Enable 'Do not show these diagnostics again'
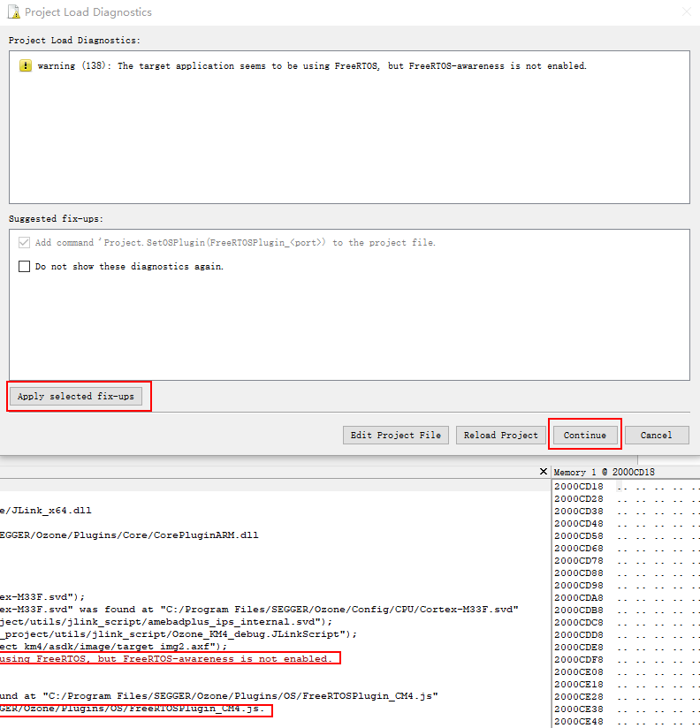This screenshot has height=728, width=700. pos(25,267)
